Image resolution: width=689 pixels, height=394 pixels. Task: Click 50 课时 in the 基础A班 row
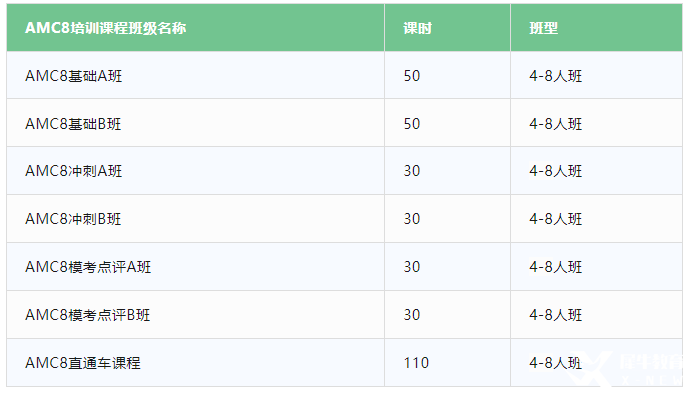tap(412, 76)
